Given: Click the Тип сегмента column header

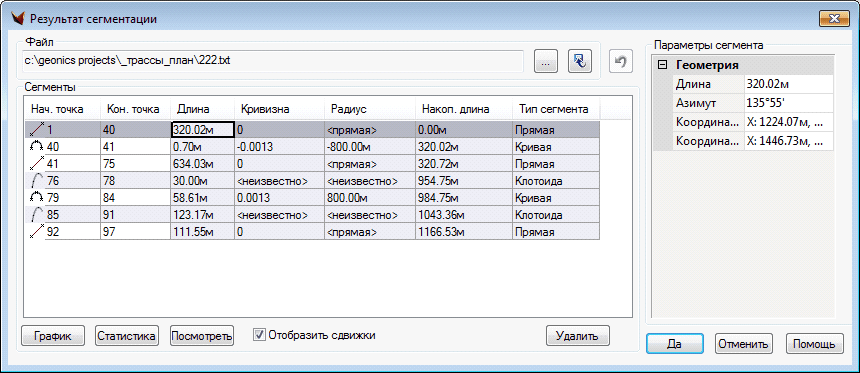Looking at the screenshot, I should (555, 109).
